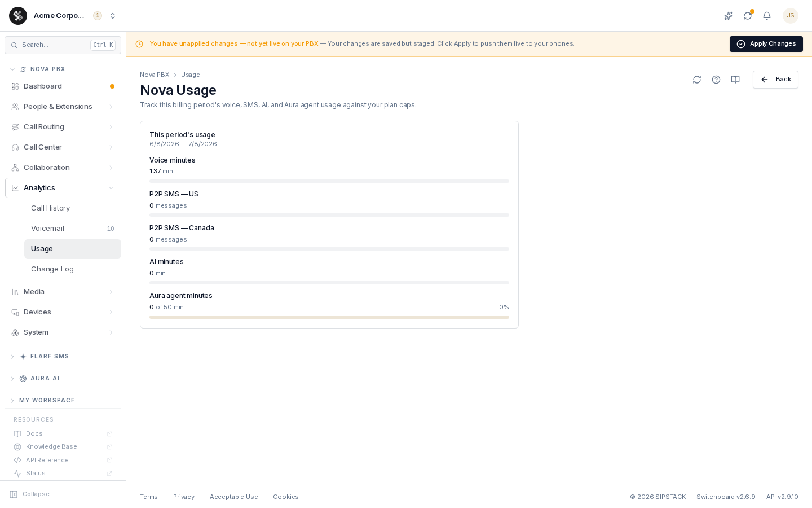Open Call History
This screenshot has width=812, height=508.
tap(72, 208)
